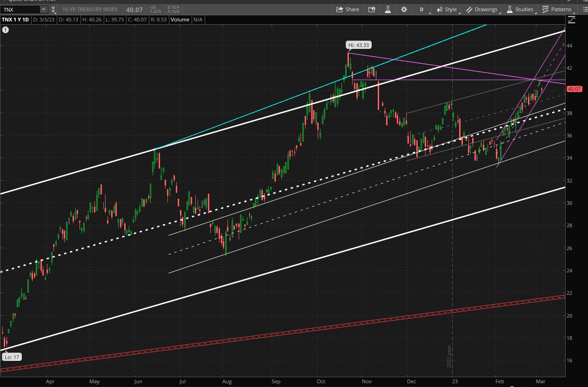Open the Style menu

(x=446, y=9)
